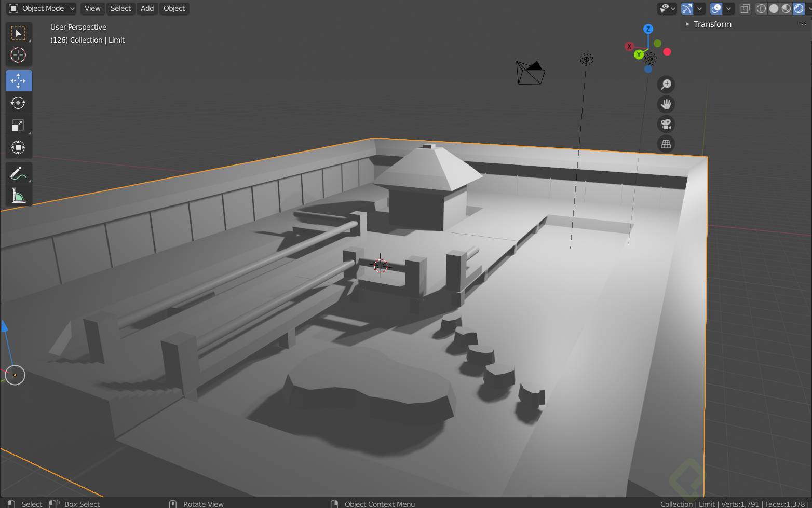Open the Add menu
Image resolution: width=812 pixels, height=508 pixels.
coord(147,8)
